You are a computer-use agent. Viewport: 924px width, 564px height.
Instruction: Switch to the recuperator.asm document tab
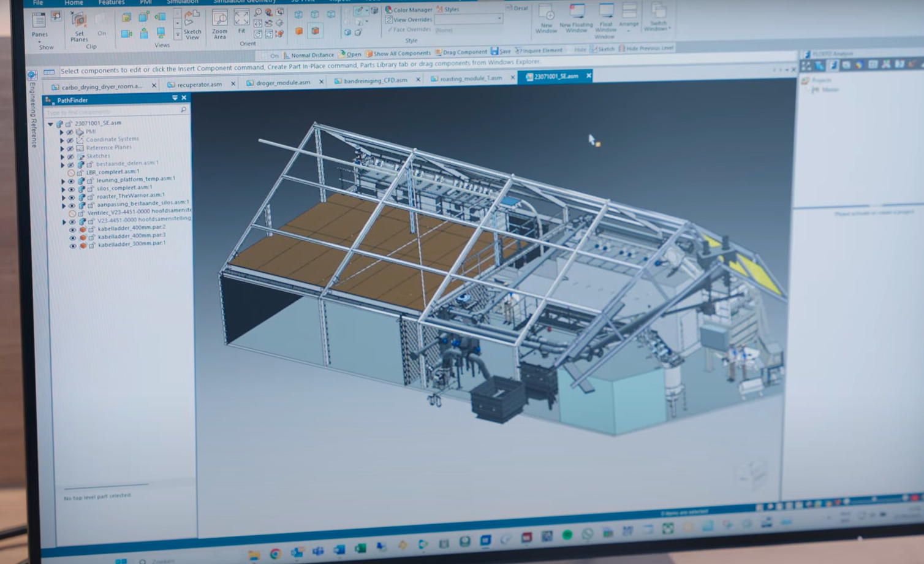point(199,85)
